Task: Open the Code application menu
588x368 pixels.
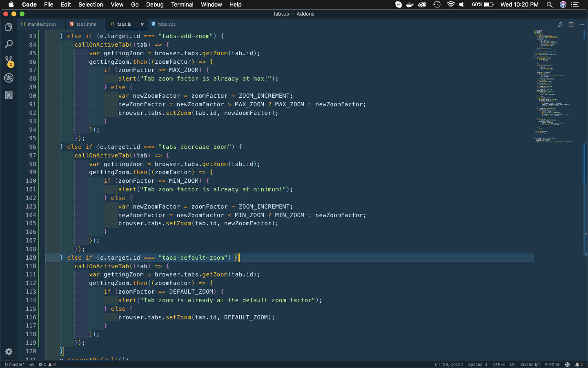Action: (x=29, y=4)
